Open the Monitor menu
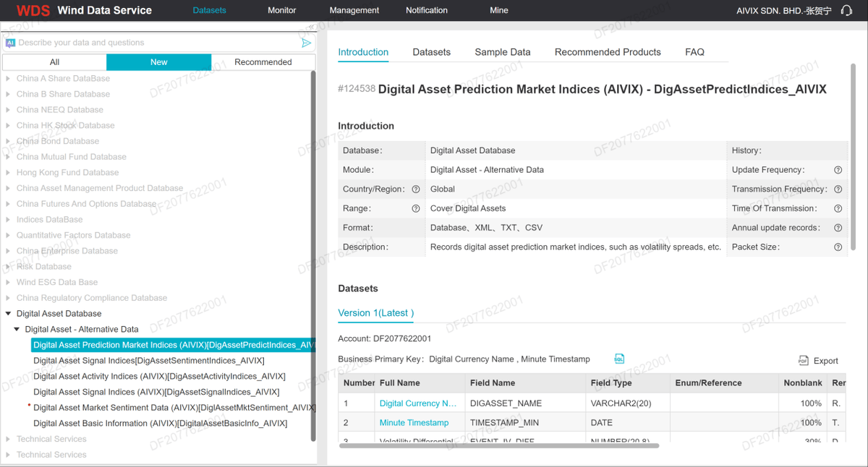The width and height of the screenshot is (868, 467). [282, 10]
